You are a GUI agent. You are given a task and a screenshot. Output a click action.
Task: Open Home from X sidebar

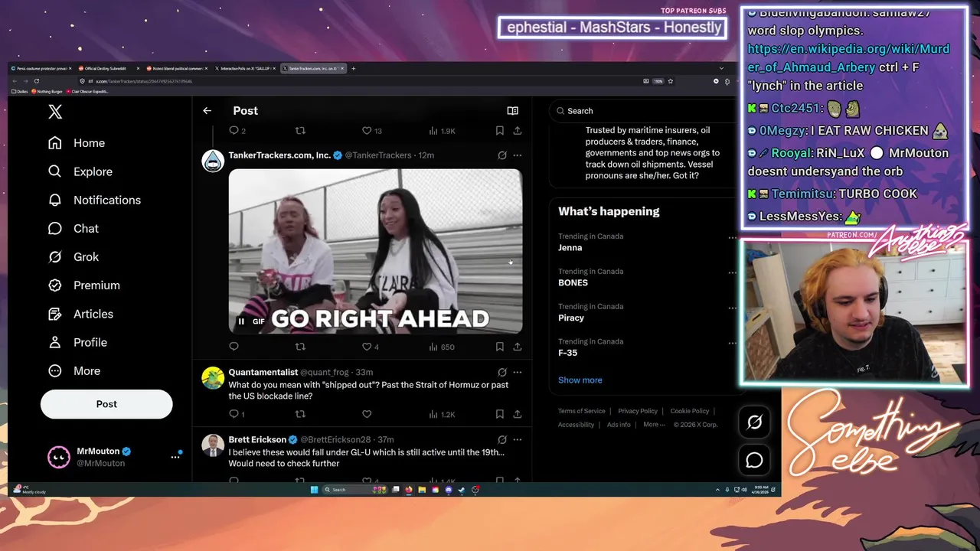pyautogui.click(x=77, y=143)
